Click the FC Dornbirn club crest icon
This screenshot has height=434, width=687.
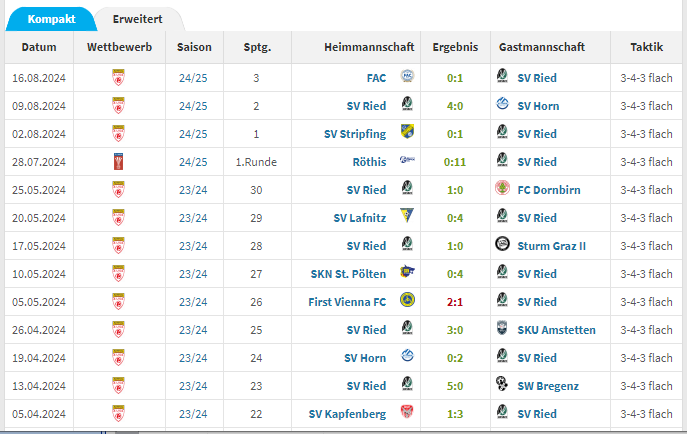(502, 189)
